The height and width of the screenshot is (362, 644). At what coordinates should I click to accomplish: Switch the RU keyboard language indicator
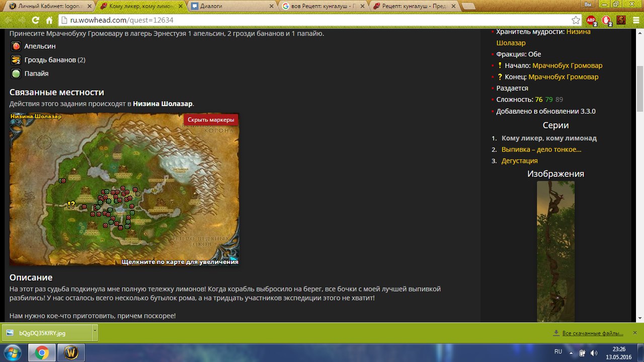(x=558, y=352)
